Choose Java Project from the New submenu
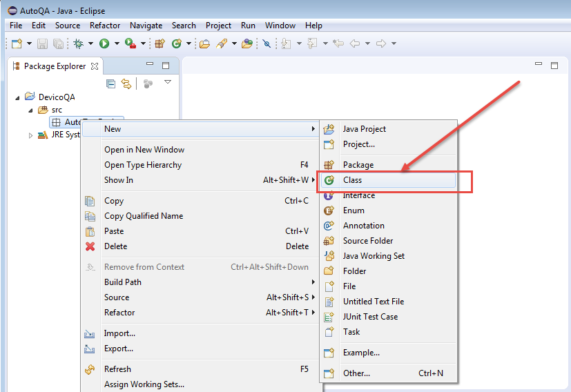The width and height of the screenshot is (571, 392). (x=388, y=129)
